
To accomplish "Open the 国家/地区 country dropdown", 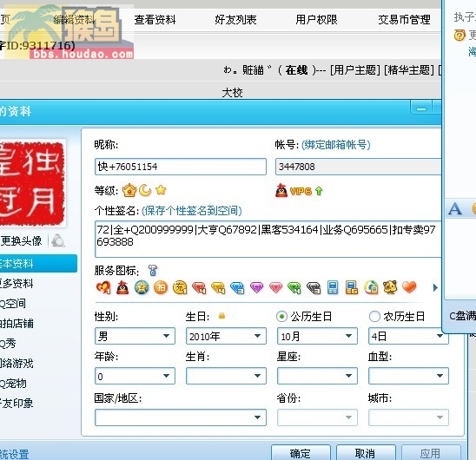I will tap(181, 417).
